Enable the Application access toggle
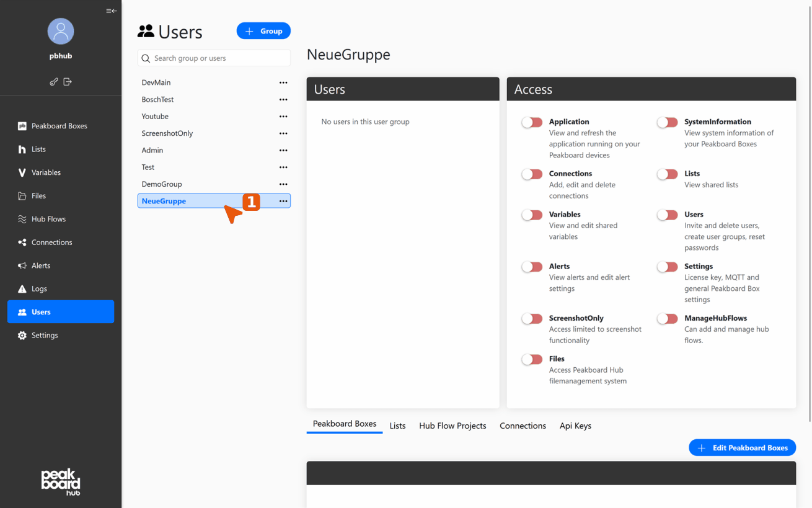The image size is (812, 508). [531, 122]
